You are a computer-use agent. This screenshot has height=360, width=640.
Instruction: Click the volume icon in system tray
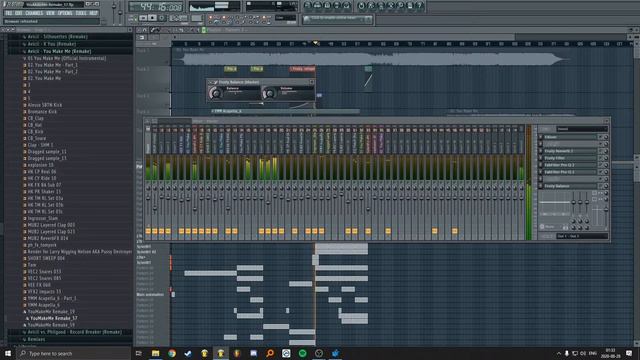(x=583, y=353)
